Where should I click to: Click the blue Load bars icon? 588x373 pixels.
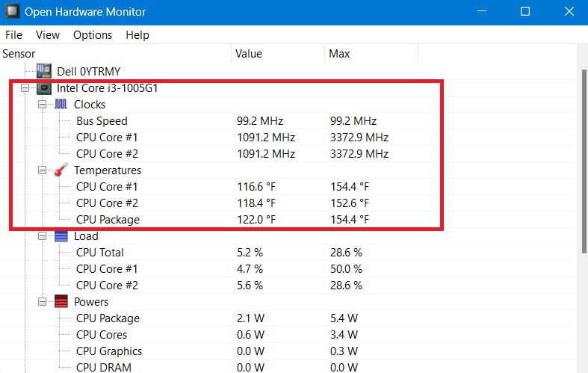(61, 236)
